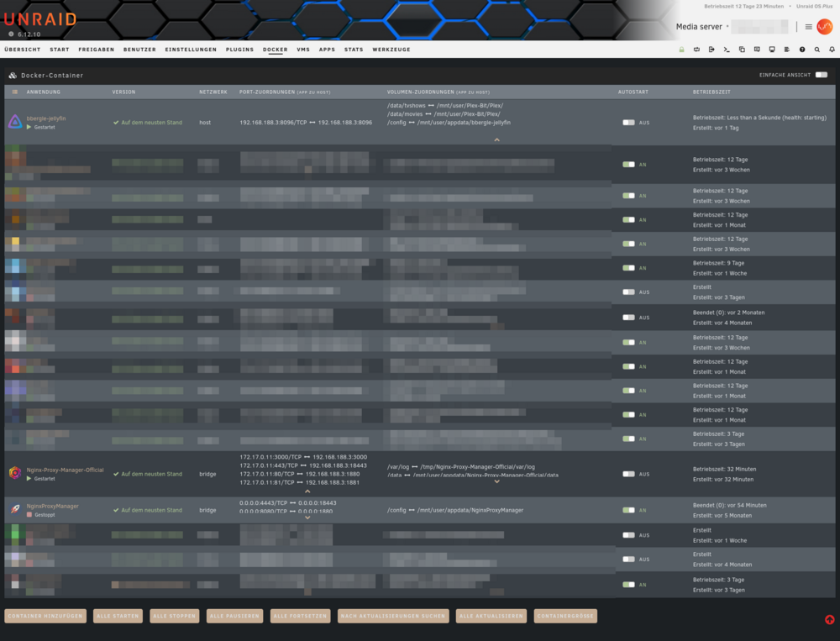Image resolution: width=840 pixels, height=641 pixels.
Task: Open the Nginx-Proxy-Manager-Official name link
Action: coord(65,470)
